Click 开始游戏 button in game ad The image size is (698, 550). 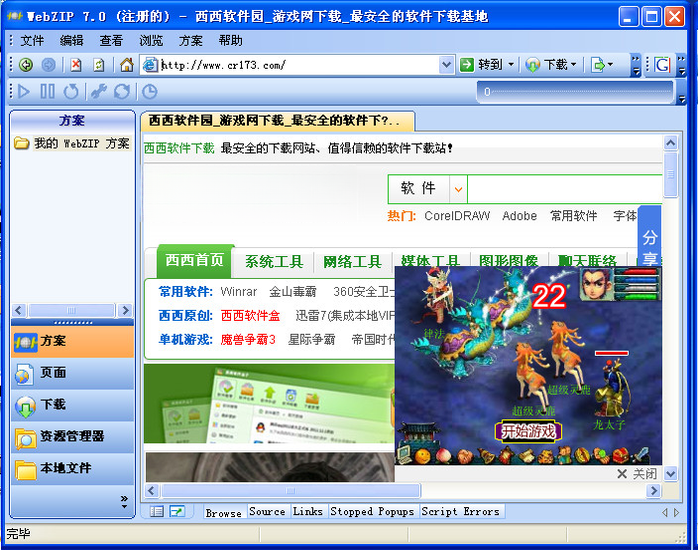(528, 431)
